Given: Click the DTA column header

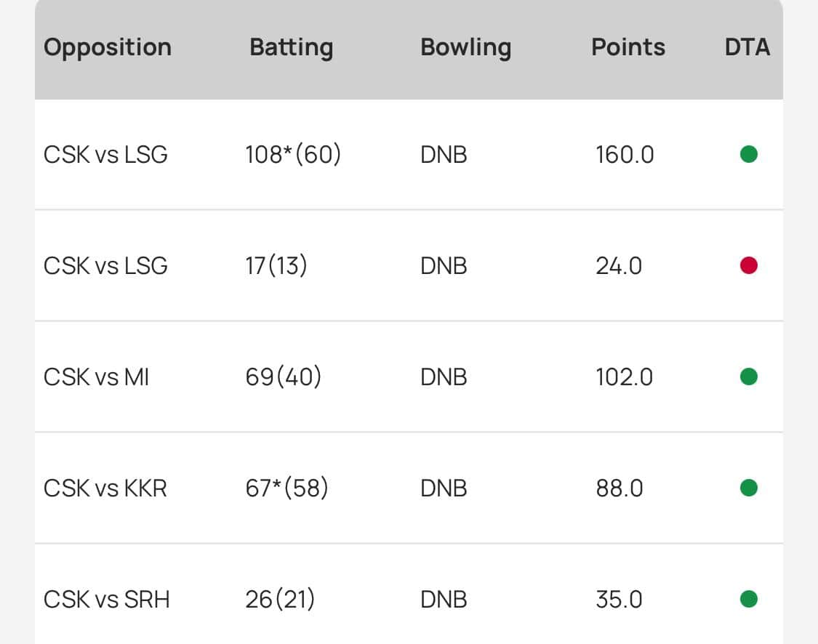Looking at the screenshot, I should tap(747, 47).
